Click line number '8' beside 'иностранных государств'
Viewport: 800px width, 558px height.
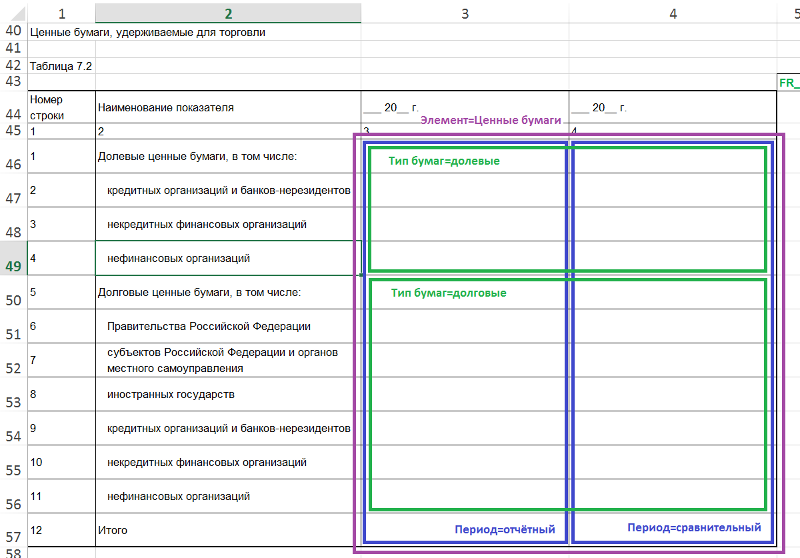pos(61,394)
